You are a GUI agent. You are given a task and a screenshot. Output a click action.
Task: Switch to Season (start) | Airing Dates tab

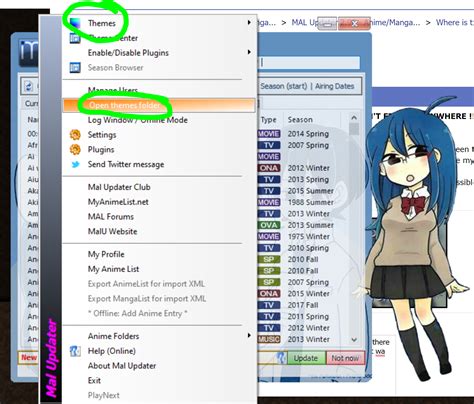point(307,86)
